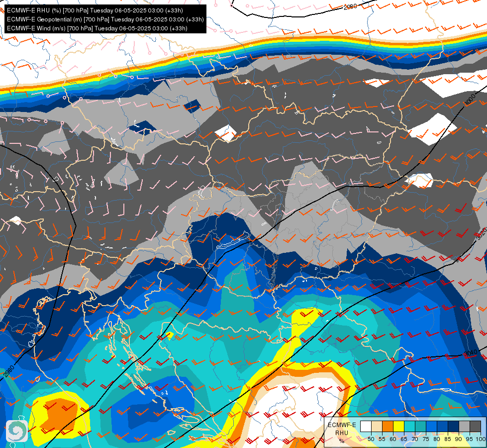The height and width of the screenshot is (448, 487).
Task: Select the bright blue 75–80 legend swatch
Action: click(431, 426)
